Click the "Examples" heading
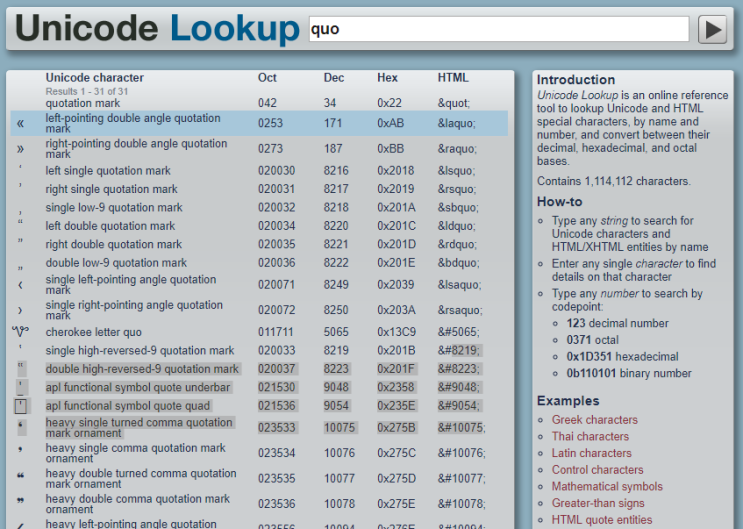This screenshot has width=743, height=529. [x=568, y=401]
